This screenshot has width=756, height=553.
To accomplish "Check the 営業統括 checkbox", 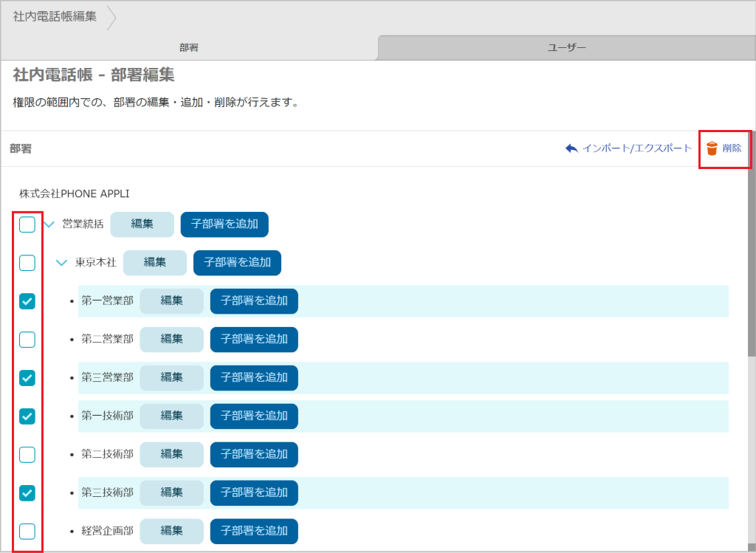I will click(27, 224).
